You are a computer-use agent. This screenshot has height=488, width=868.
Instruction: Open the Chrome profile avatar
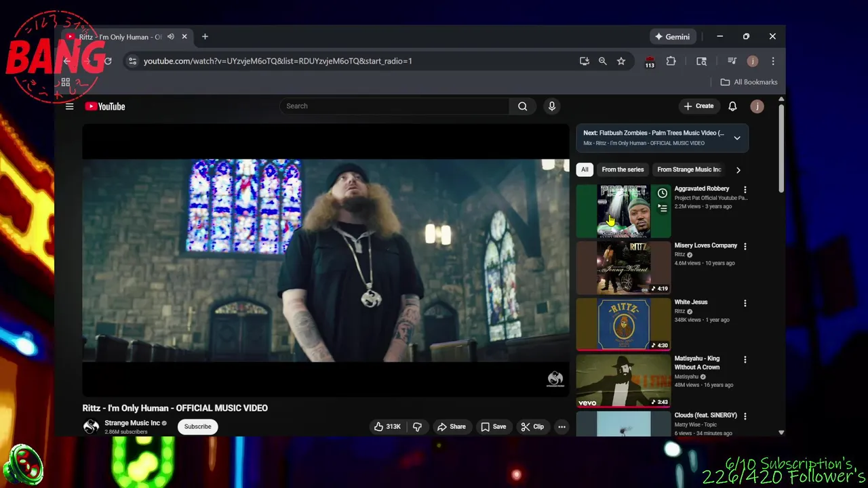[752, 61]
